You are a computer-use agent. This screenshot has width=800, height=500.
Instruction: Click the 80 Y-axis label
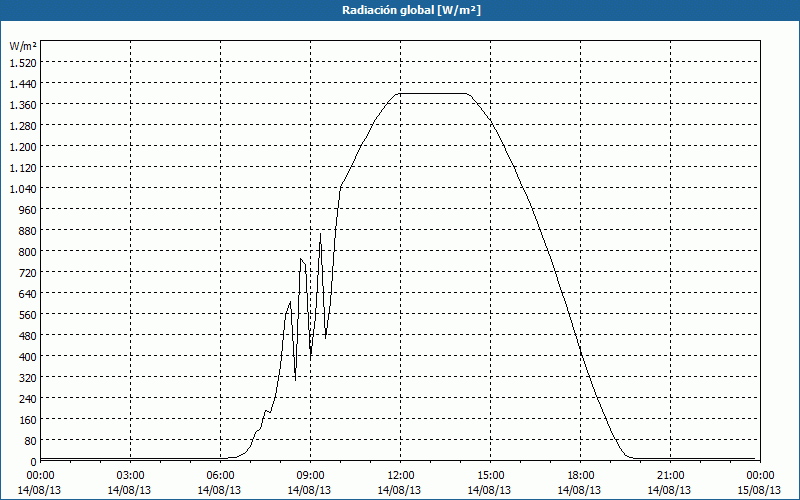click(x=31, y=441)
